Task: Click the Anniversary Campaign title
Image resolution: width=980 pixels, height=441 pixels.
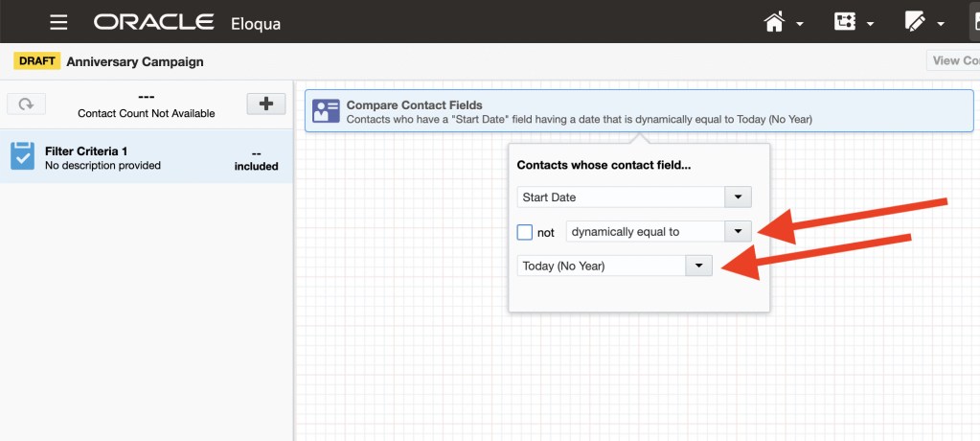Action: (135, 62)
